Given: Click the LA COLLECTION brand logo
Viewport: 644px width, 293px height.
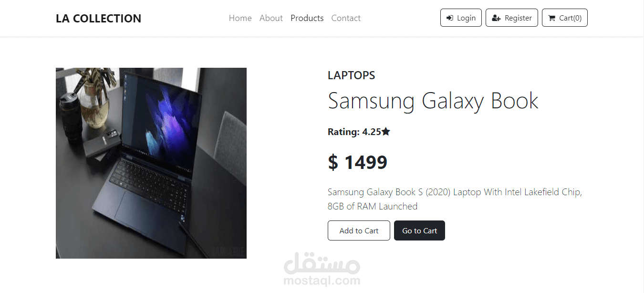Looking at the screenshot, I should [98, 19].
